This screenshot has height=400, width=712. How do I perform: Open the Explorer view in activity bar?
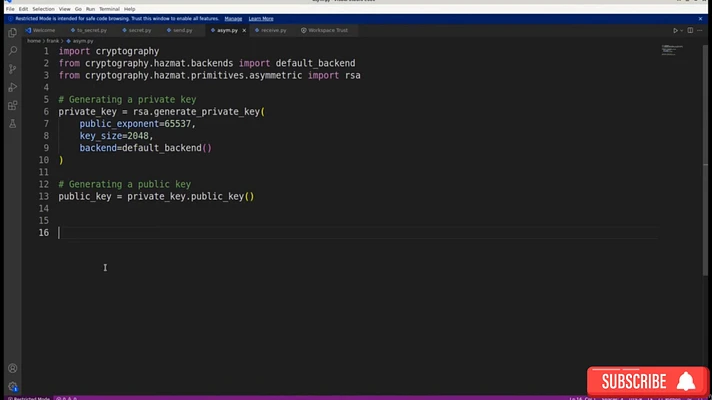click(x=13, y=32)
